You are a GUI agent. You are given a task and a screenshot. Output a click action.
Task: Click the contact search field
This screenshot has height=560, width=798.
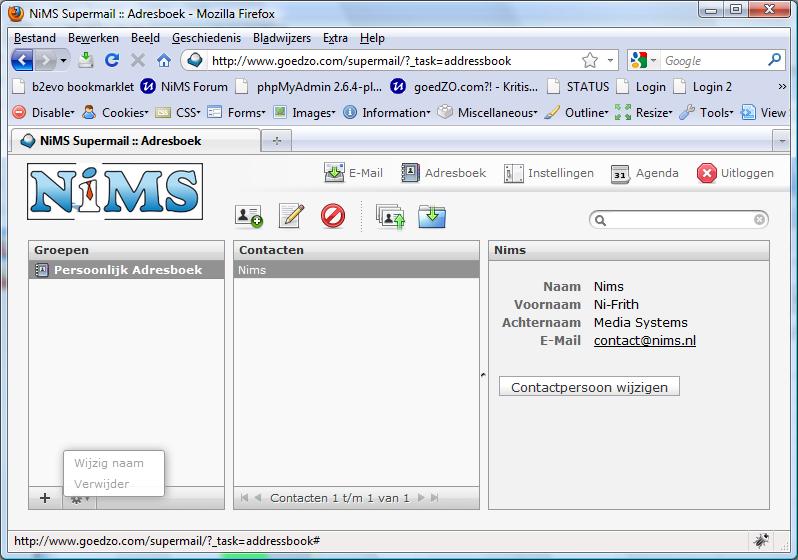coord(679,219)
